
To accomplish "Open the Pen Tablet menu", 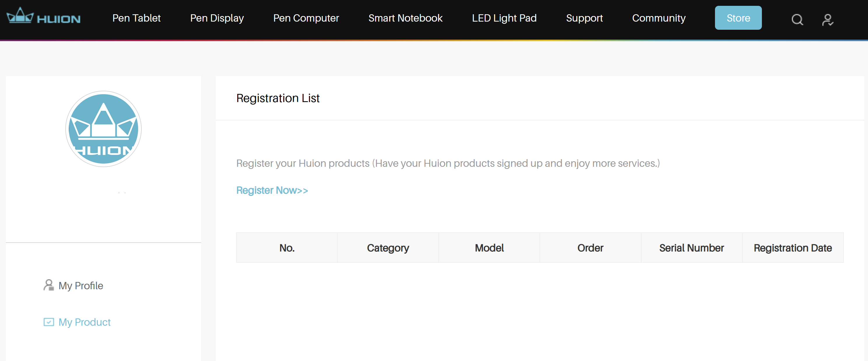I will pos(136,18).
